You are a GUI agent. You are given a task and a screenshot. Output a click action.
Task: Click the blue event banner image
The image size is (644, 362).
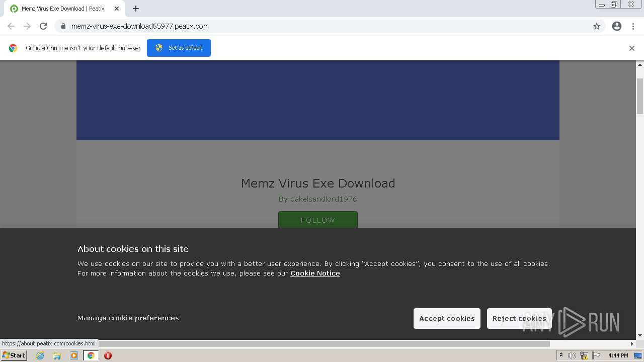318,101
